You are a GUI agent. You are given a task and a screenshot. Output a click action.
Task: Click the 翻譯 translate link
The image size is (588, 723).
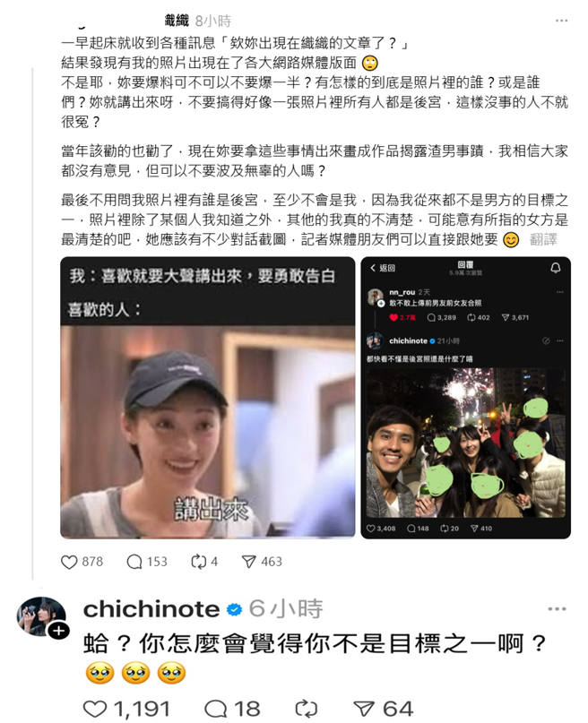pos(543,239)
